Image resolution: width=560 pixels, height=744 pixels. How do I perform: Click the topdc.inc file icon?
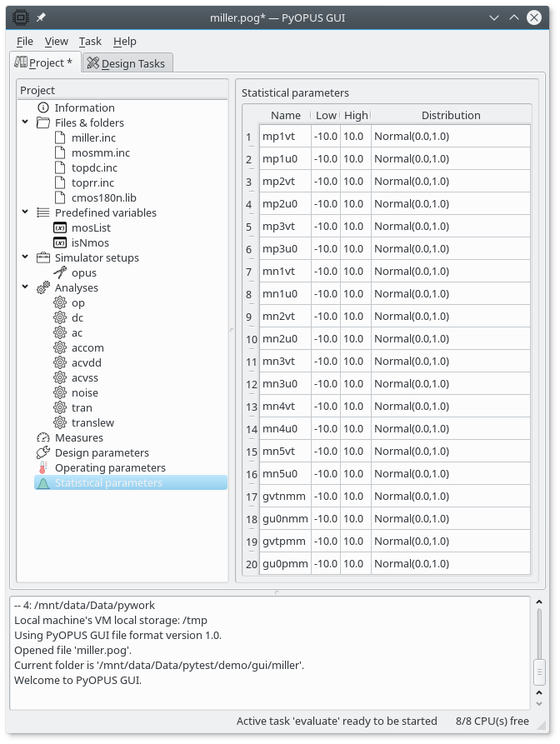click(60, 167)
